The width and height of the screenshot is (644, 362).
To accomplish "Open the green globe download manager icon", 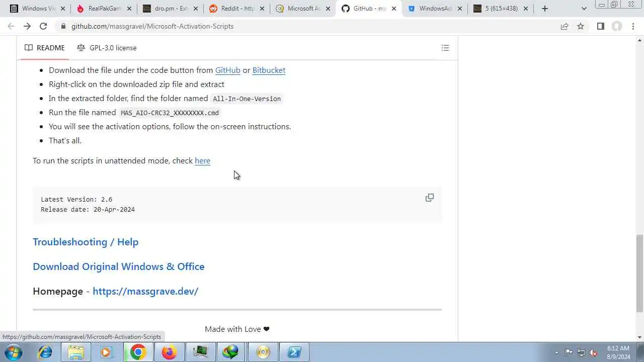I will [x=231, y=352].
